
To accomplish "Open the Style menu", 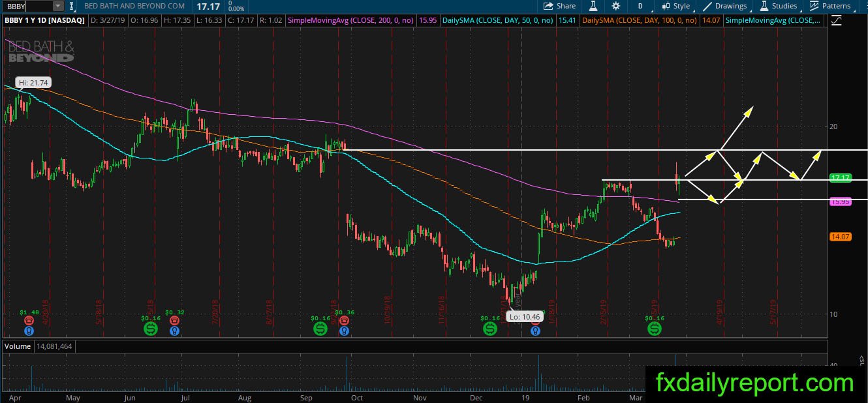I will 675,6.
